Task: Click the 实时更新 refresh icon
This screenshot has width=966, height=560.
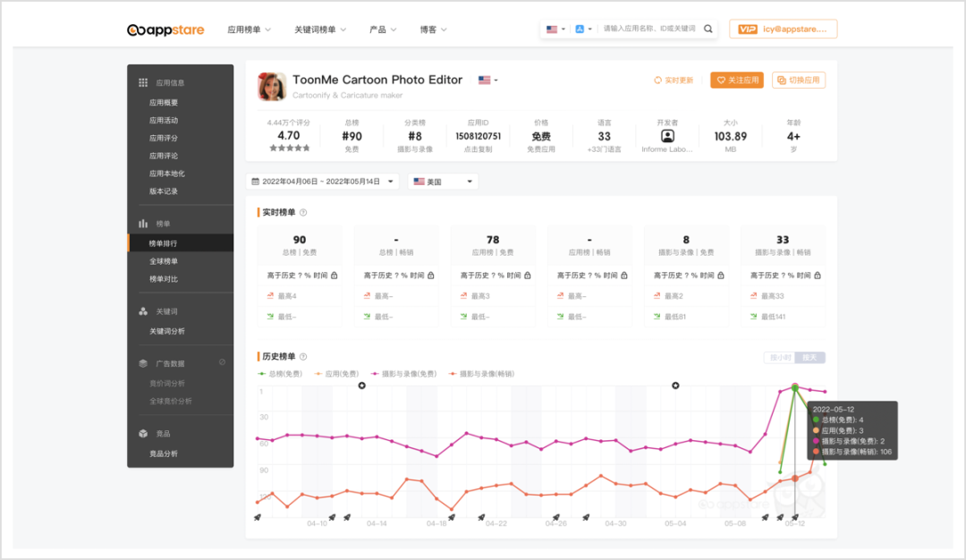Action: (x=658, y=81)
